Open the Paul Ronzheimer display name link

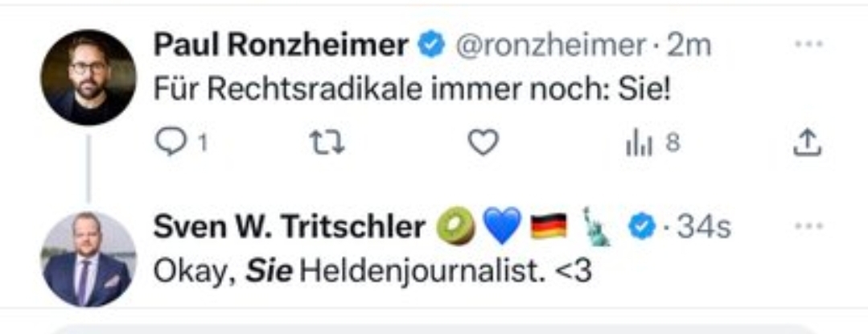tap(281, 46)
